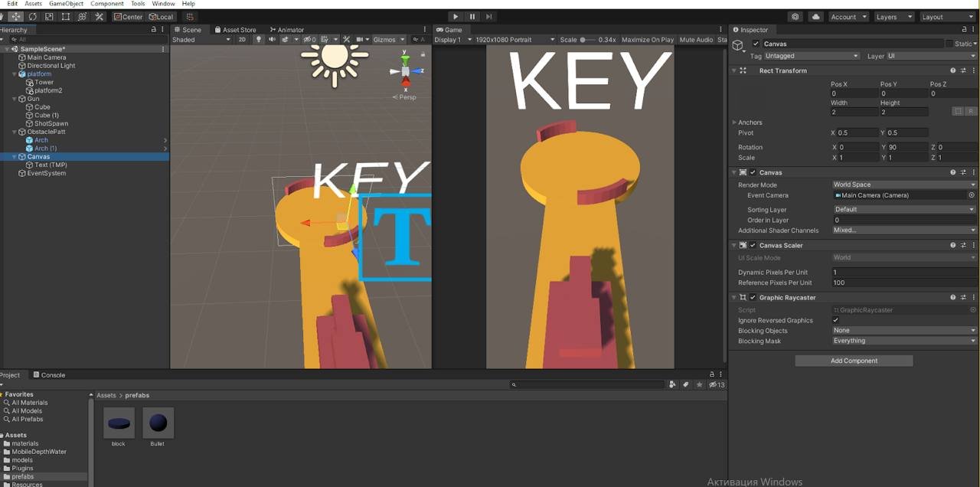This screenshot has height=487, width=980.
Task: Open the Collab services icon
Action: 795,17
